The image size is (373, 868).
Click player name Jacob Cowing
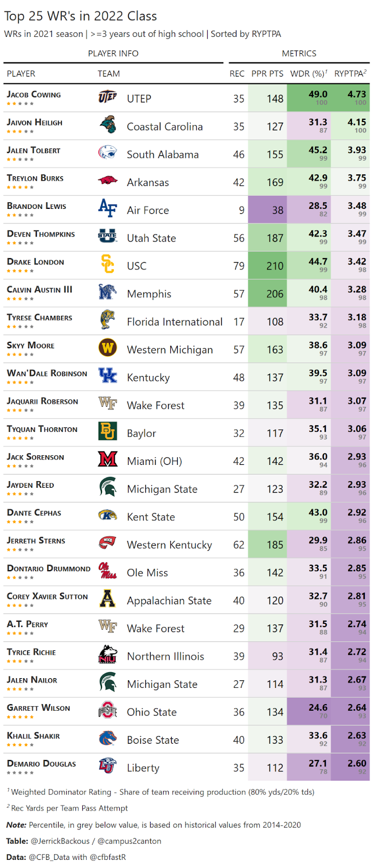coord(34,95)
